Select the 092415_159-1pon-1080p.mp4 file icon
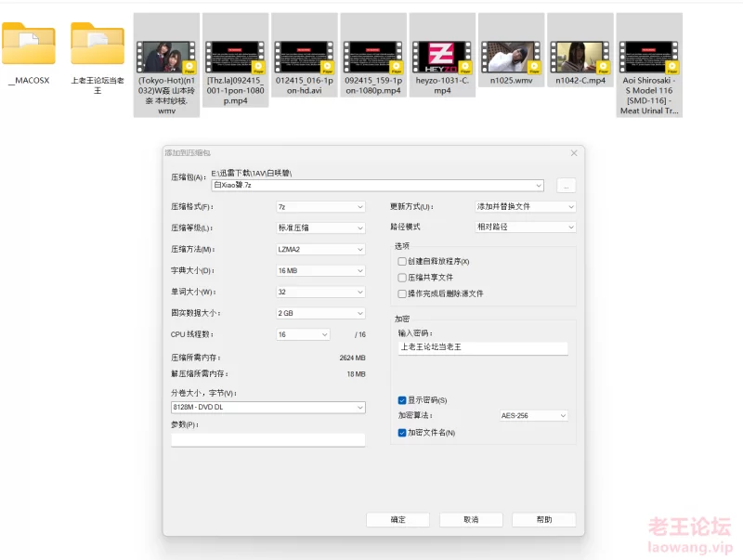 click(373, 58)
